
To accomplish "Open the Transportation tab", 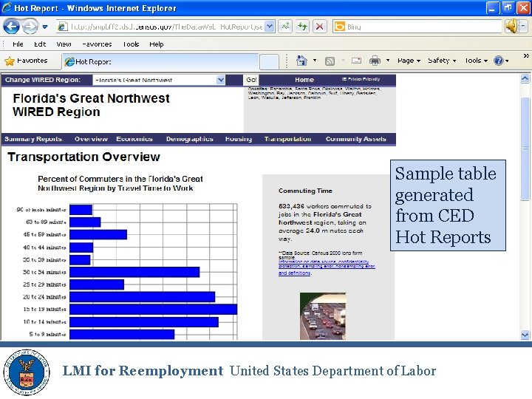I will [x=287, y=139].
